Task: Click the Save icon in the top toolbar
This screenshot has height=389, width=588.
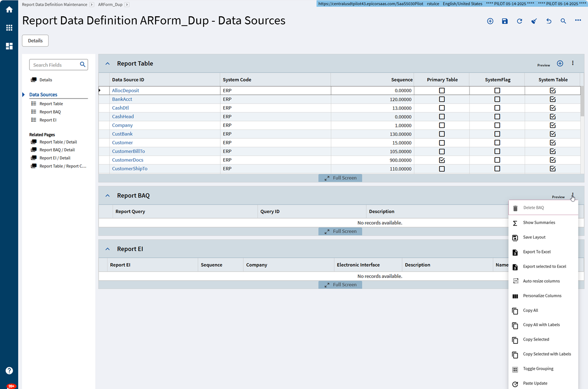Action: tap(505, 21)
